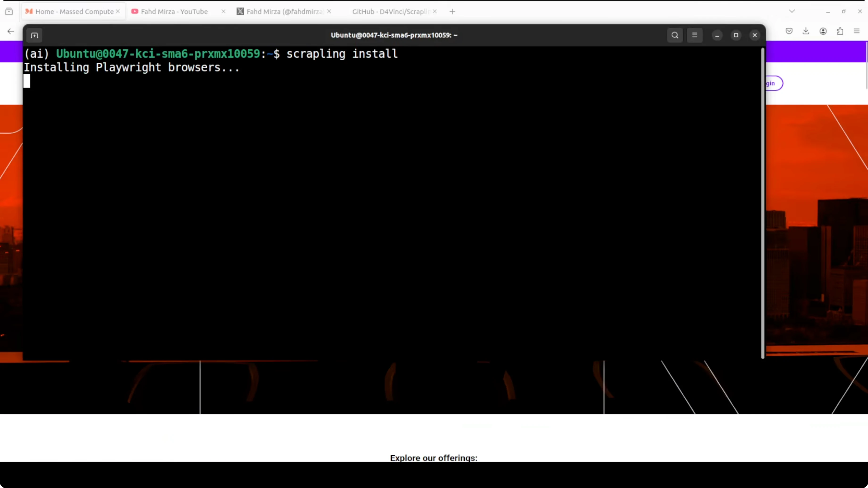Screen dimensions: 868x488
Task: Open the tab sidebar icon top-left
Action: point(9,11)
